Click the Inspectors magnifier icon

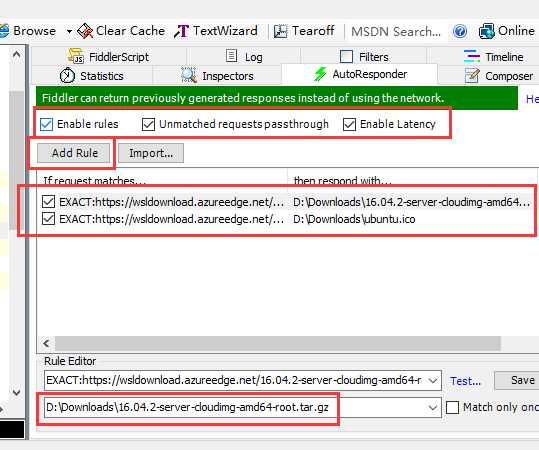[x=189, y=75]
